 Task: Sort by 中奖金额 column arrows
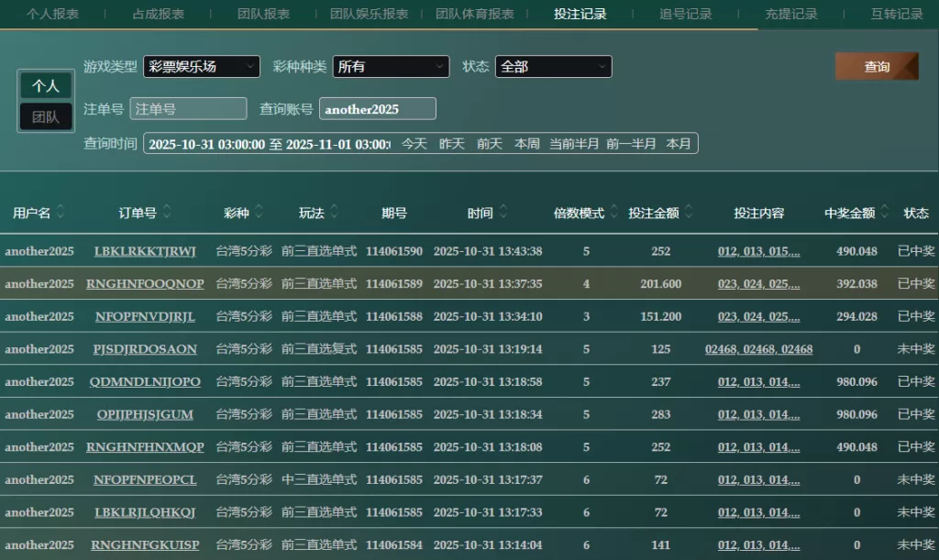pyautogui.click(x=885, y=213)
